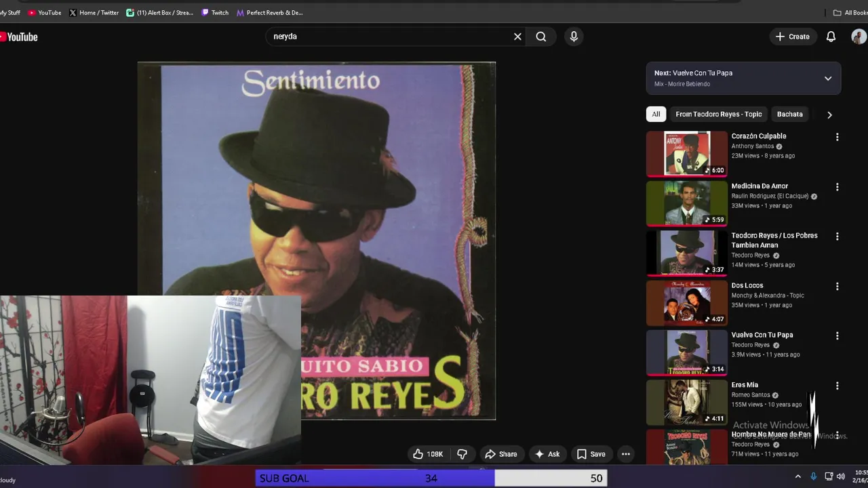The height and width of the screenshot is (488, 868).
Task: Open Raulin Rodriguez (El Cacique) channel
Action: [x=770, y=196]
